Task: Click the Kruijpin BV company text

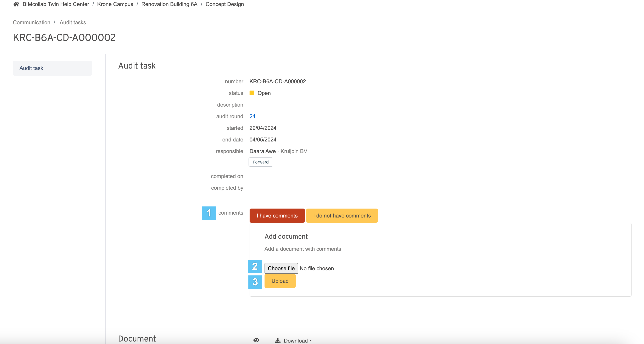Action: pos(294,151)
